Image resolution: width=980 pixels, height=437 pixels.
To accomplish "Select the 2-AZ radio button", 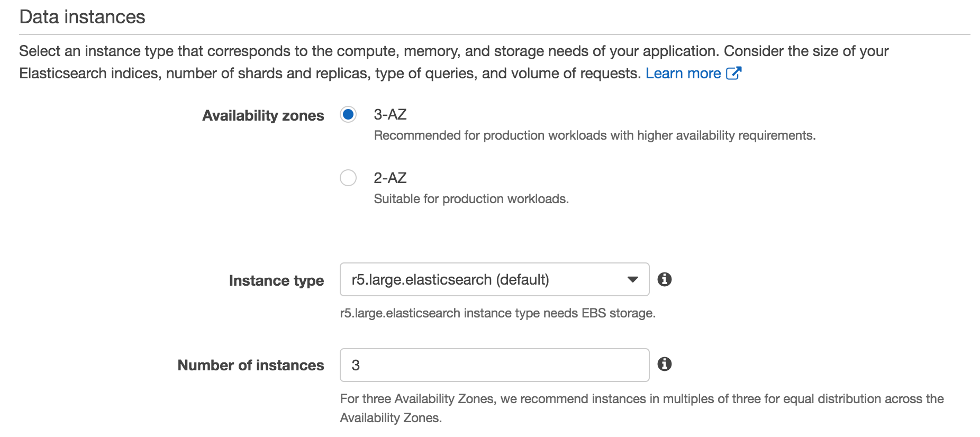I will (x=348, y=178).
